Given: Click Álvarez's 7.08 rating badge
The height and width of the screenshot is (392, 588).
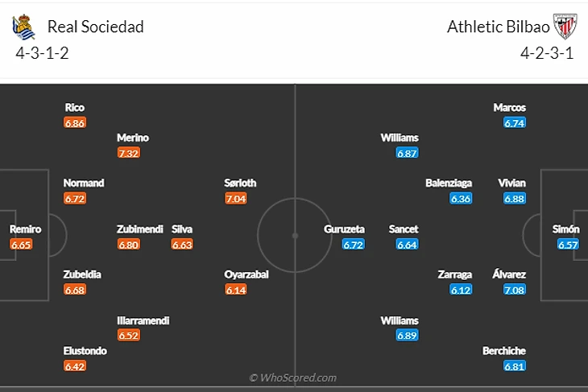Looking at the screenshot, I should [514, 290].
